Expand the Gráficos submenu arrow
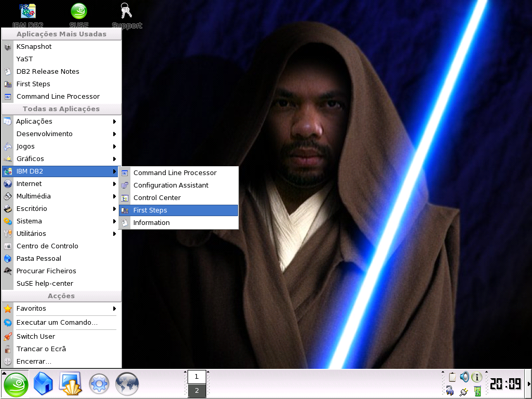The image size is (532, 399). (x=114, y=159)
